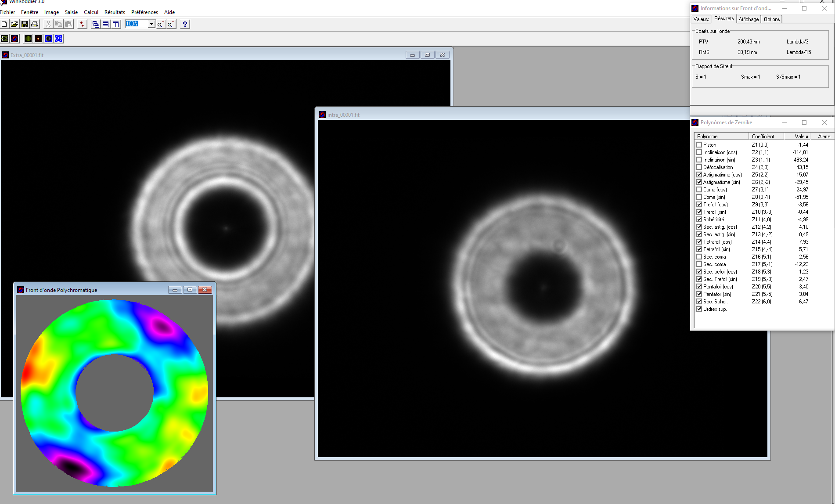Viewport: 835px width, 504px height.
Task: Uncheck the Trefoil (cos) checkbox
Action: click(x=699, y=205)
